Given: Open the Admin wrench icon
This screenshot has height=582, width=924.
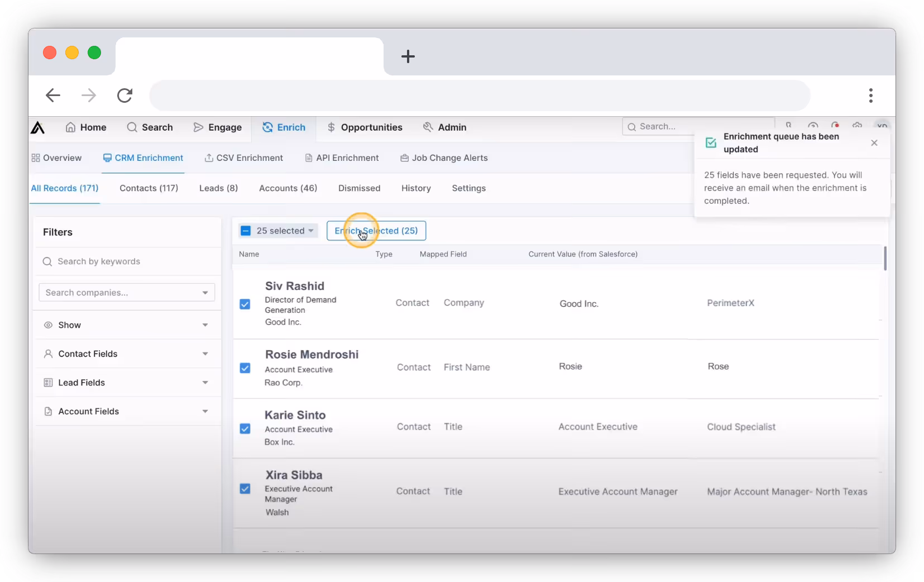Looking at the screenshot, I should click(427, 127).
